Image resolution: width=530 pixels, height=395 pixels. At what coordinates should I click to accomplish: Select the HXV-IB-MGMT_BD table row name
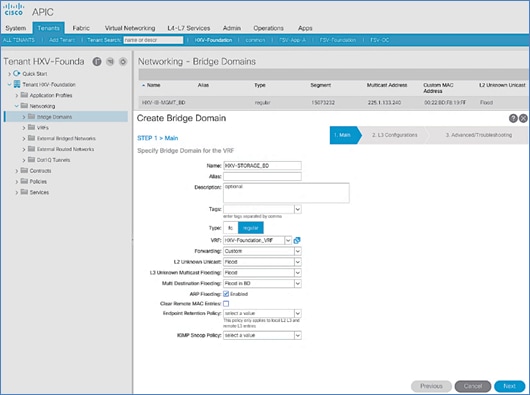tap(164, 102)
